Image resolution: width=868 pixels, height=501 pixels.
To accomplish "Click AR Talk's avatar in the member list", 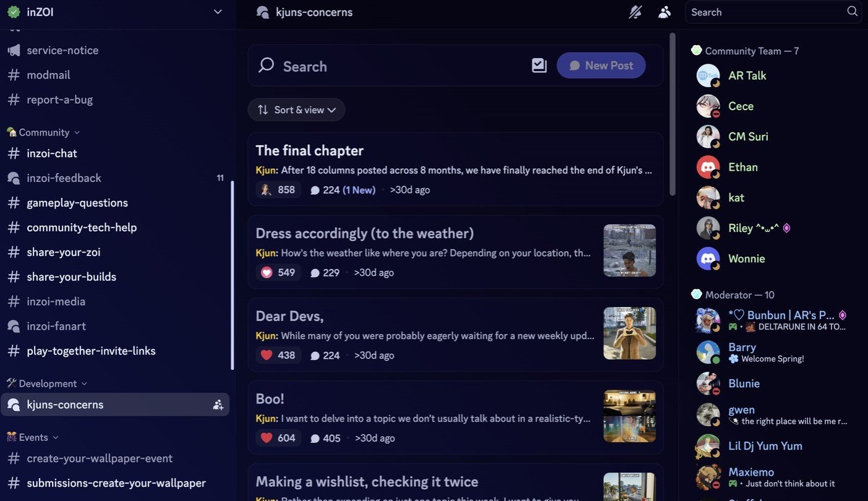I will (x=708, y=75).
